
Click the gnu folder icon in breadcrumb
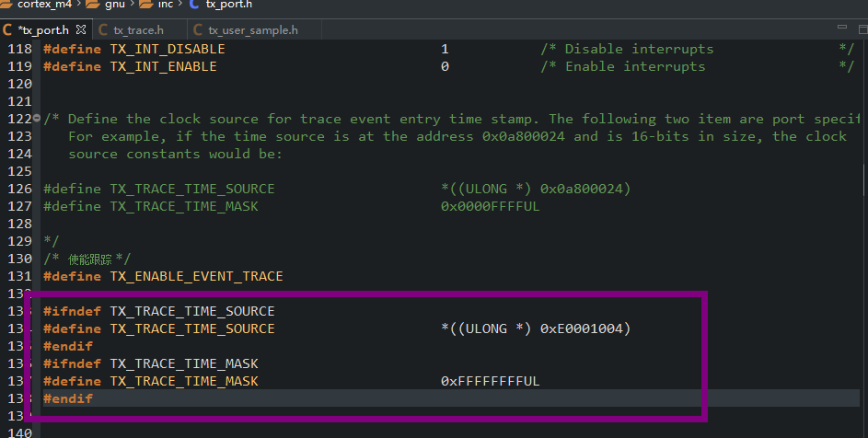(x=92, y=5)
